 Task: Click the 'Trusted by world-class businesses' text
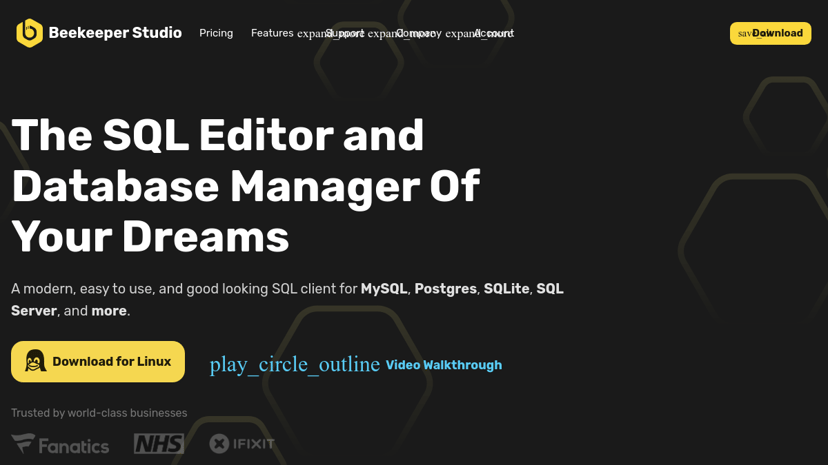click(99, 413)
